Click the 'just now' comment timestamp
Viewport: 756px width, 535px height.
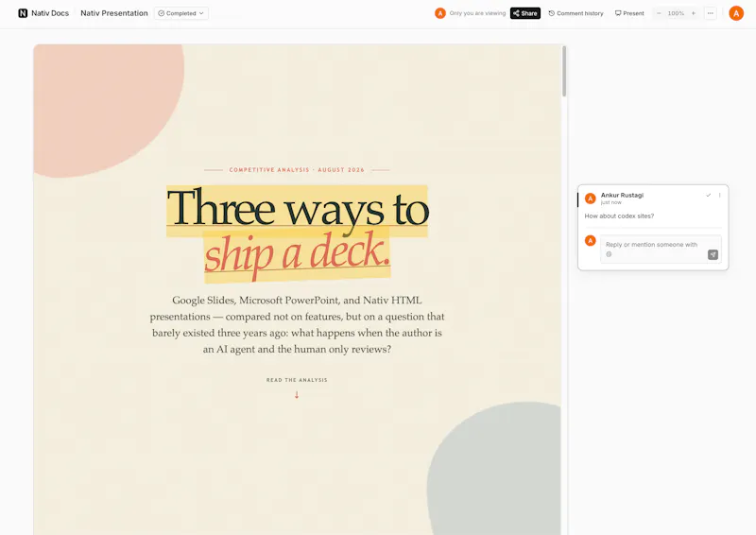[x=610, y=202]
